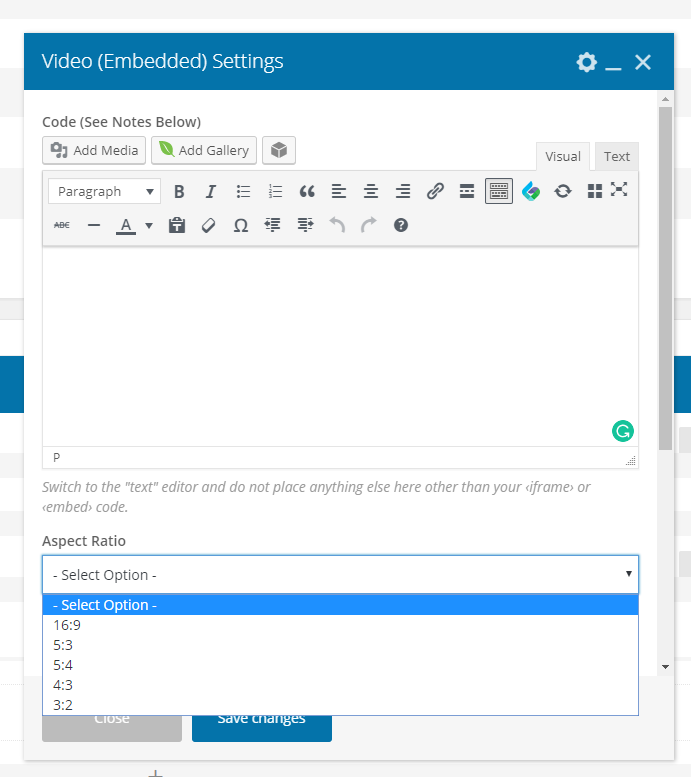The image size is (691, 777).
Task: Click the Add Media button
Action: click(x=94, y=150)
